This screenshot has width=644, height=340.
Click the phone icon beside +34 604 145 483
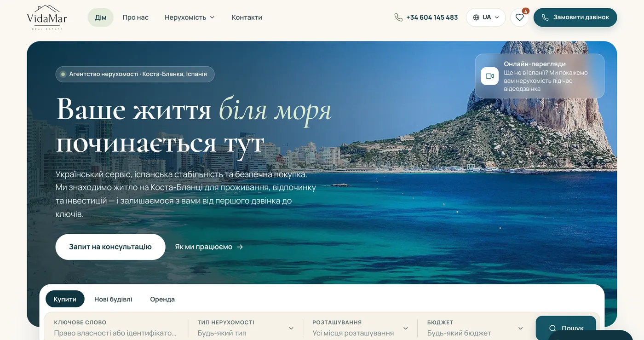pos(398,17)
